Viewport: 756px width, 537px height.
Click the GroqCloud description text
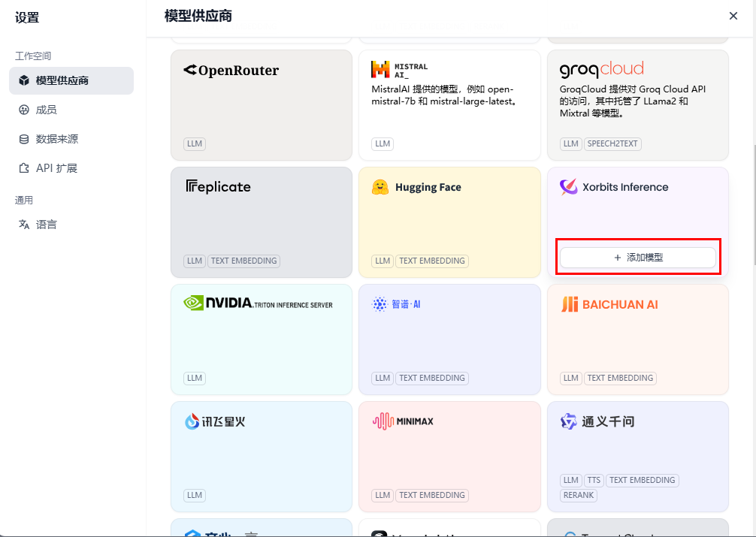point(633,101)
